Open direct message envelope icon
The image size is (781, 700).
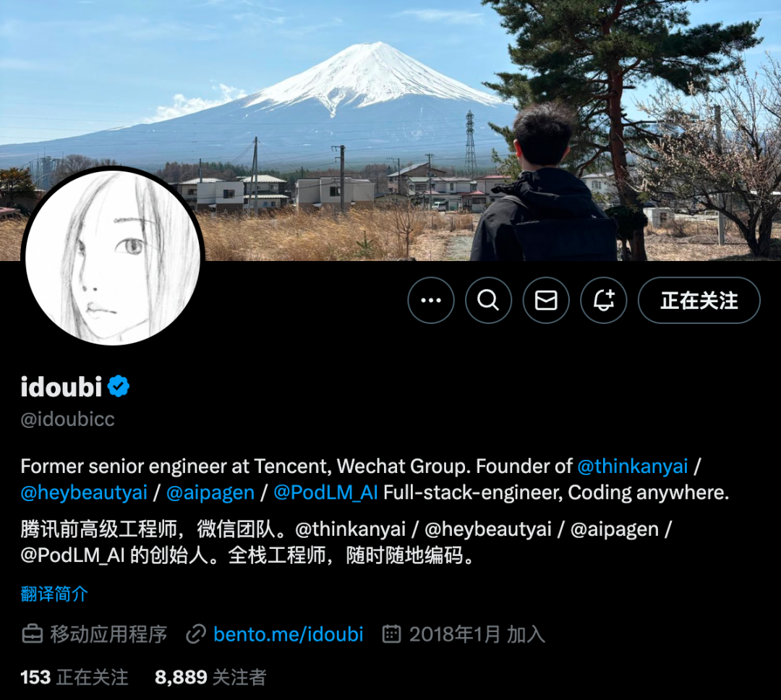(x=546, y=300)
